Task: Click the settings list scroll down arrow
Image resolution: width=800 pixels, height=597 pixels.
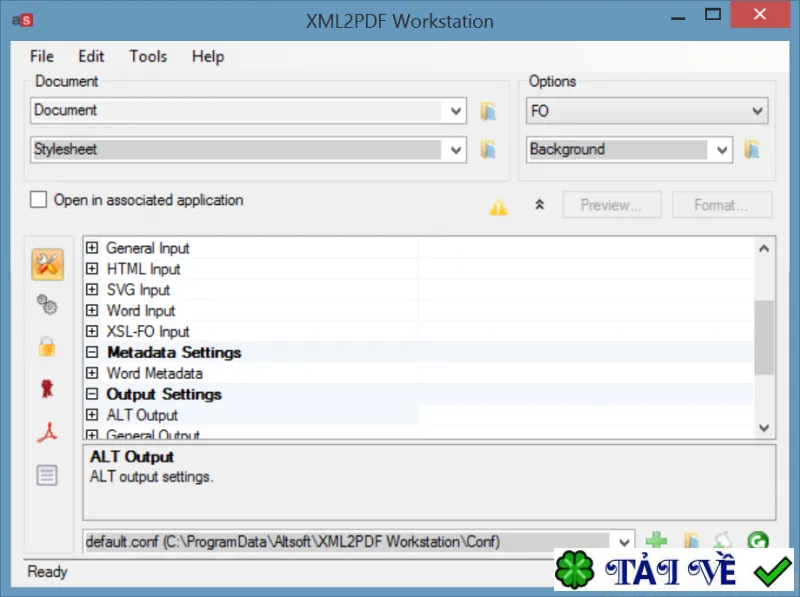Action: point(764,428)
